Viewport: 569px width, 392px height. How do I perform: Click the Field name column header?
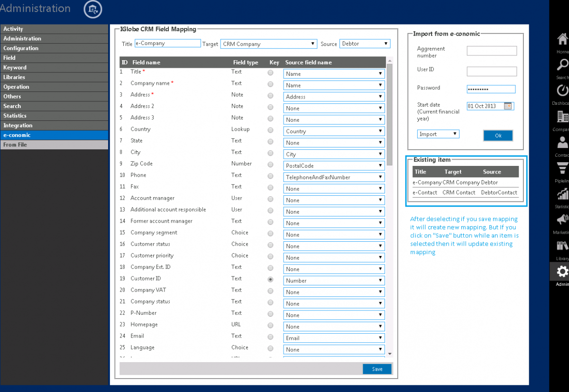[x=146, y=63]
